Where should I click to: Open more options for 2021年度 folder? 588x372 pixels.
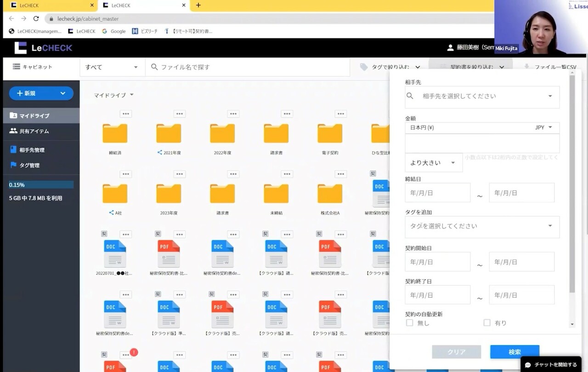180,114
